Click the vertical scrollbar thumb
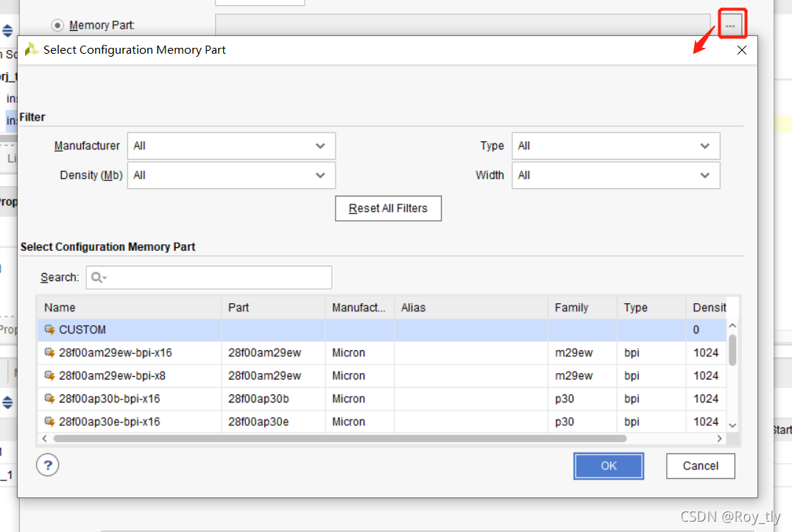This screenshot has width=792, height=532. [x=732, y=350]
